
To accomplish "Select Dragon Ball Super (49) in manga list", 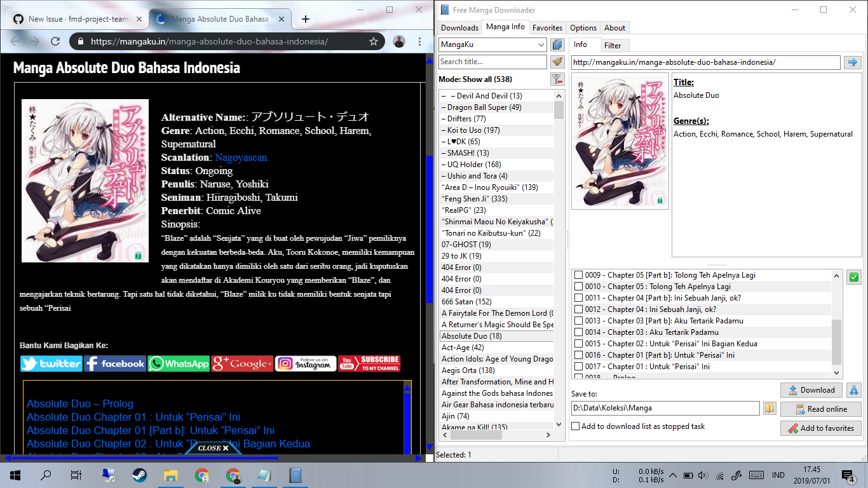I will (x=497, y=107).
